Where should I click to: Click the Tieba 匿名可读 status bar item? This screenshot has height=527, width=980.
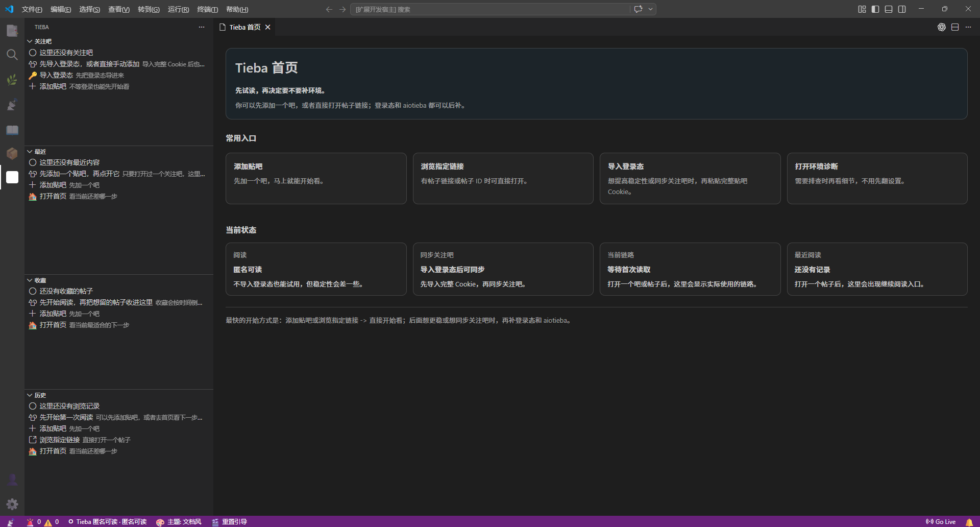point(107,522)
